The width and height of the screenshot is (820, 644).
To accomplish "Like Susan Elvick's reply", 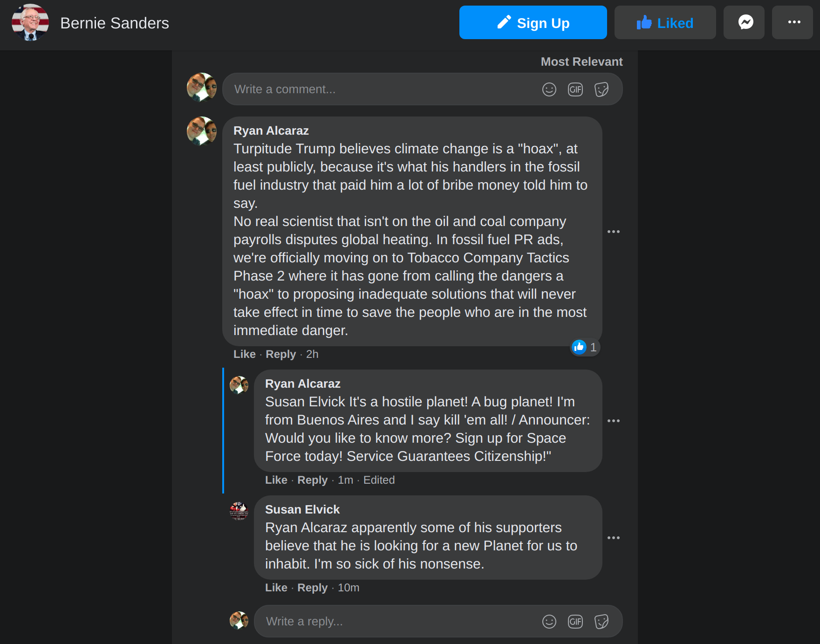I will point(276,588).
